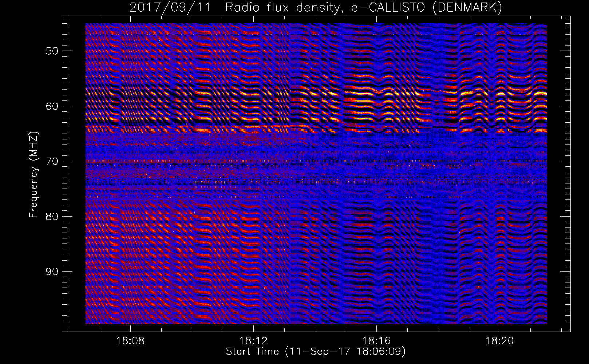Select the 50 MHz frequency tick label

[x=52, y=51]
